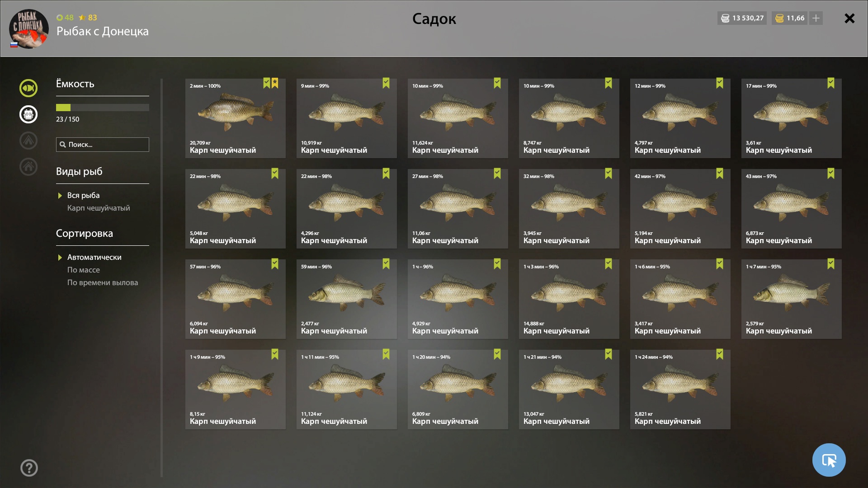The width and height of the screenshot is (868, 488).
Task: Toggle bookmark on the 14,888 кг carp
Action: pos(609,264)
